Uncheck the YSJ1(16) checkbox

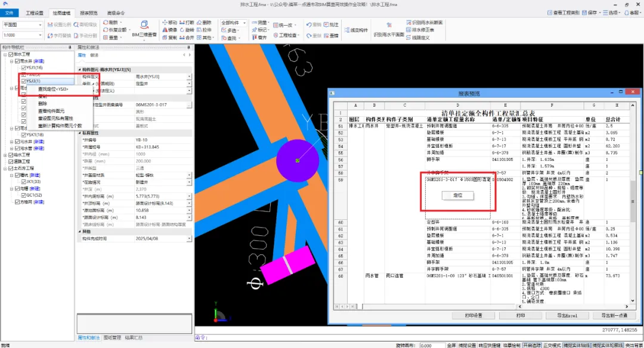tap(23, 68)
